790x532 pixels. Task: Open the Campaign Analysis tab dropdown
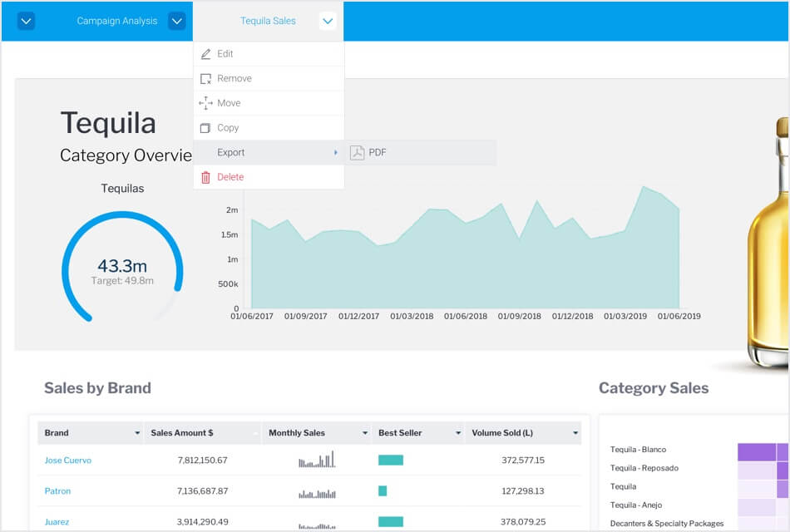tap(176, 22)
